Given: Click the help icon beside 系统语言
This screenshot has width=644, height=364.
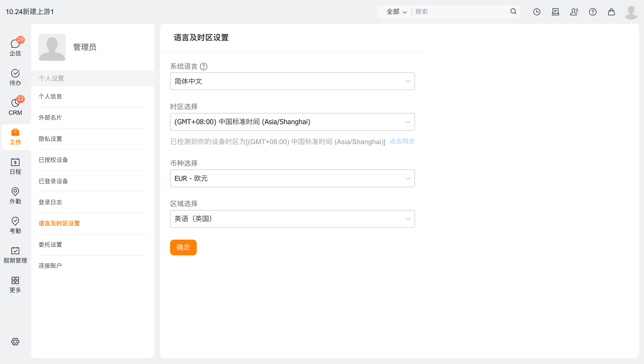Looking at the screenshot, I should [x=204, y=67].
